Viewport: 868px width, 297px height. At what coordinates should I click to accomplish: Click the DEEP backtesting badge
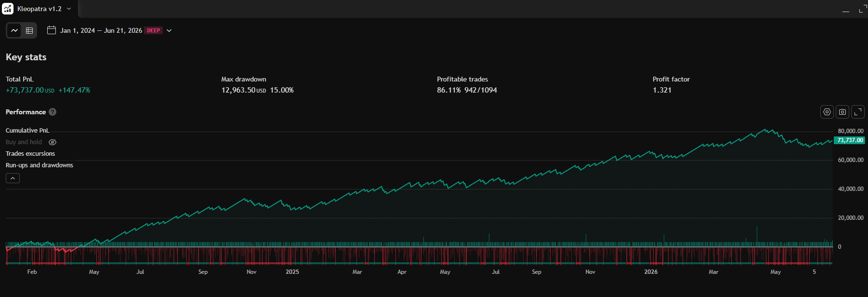point(154,30)
